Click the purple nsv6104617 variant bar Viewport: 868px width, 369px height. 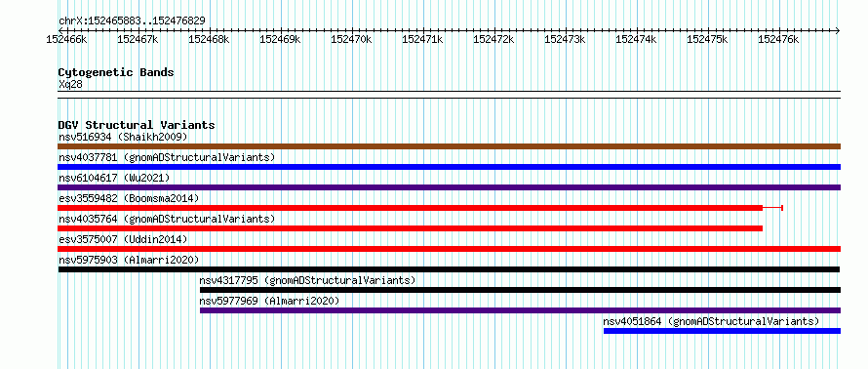[449, 187]
